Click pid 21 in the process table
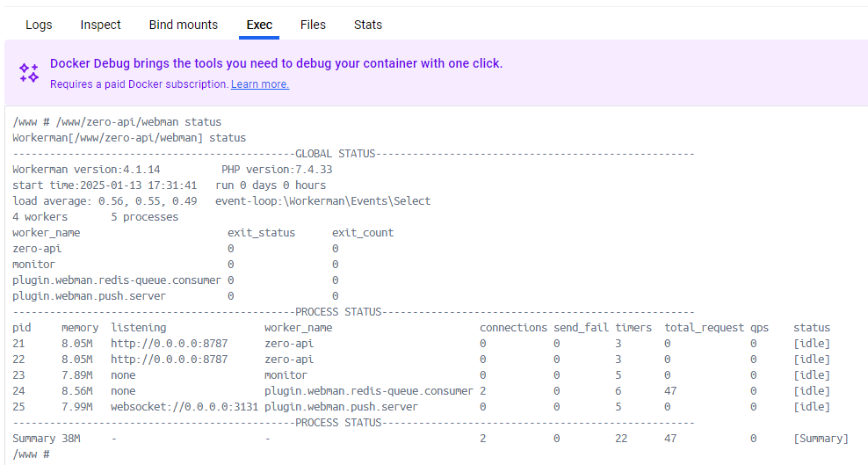868x465 pixels. tap(18, 344)
